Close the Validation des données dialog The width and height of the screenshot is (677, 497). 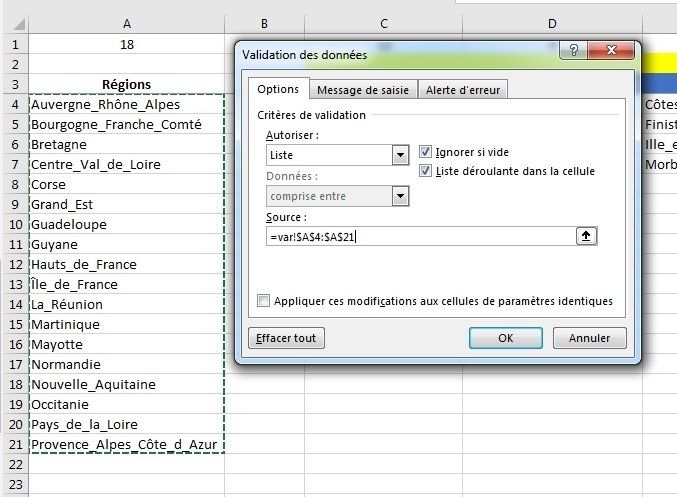click(x=611, y=53)
